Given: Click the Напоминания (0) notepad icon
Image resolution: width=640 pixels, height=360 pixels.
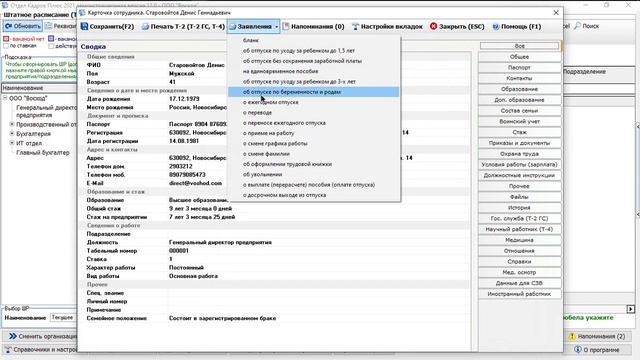Looking at the screenshot, I should [286, 27].
